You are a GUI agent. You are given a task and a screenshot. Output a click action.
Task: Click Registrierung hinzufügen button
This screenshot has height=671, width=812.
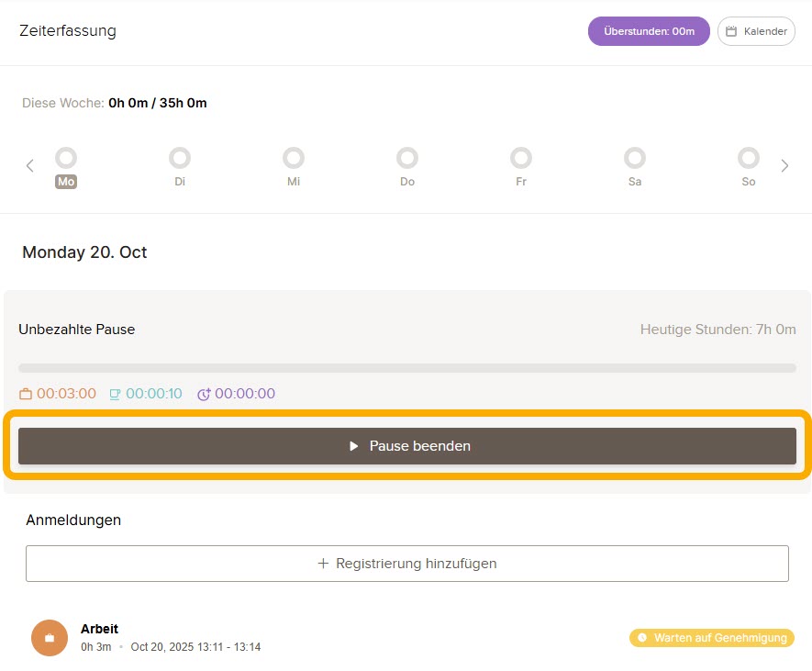(407, 564)
